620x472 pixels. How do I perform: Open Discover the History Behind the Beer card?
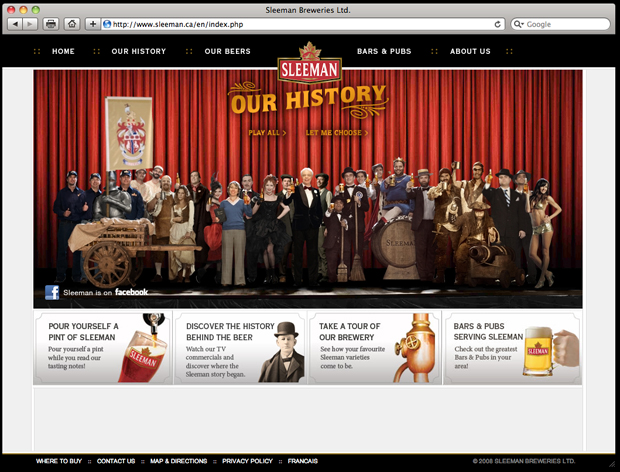240,348
